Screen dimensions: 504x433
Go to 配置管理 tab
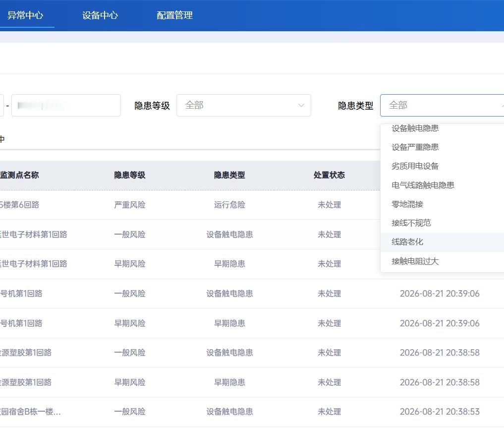pyautogui.click(x=174, y=15)
